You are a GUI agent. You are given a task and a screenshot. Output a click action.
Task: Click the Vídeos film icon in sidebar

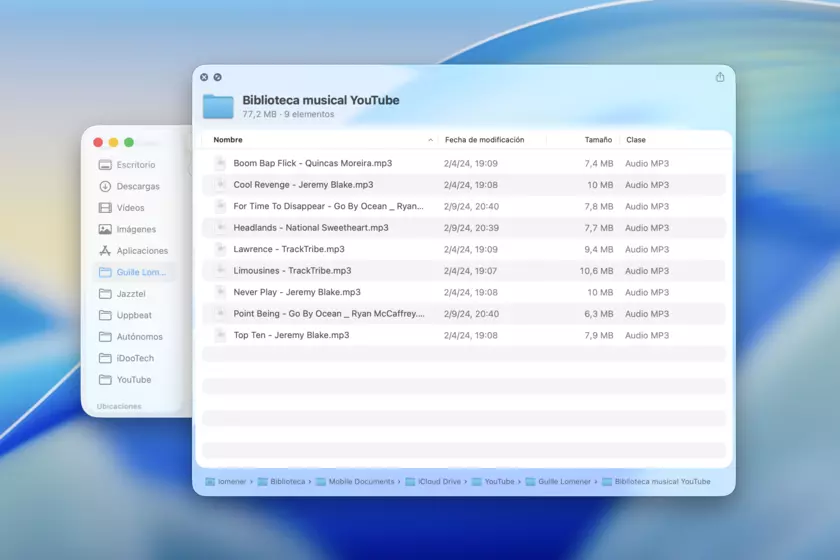pos(105,208)
